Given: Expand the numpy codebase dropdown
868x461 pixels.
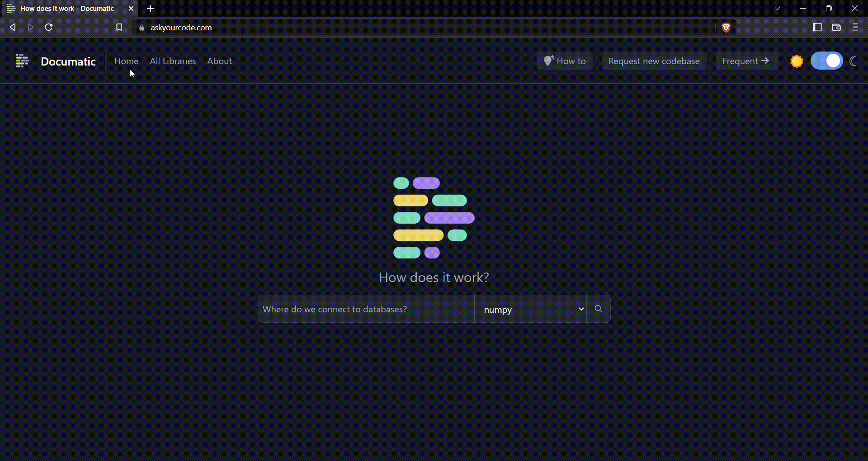Looking at the screenshot, I should 531,309.
